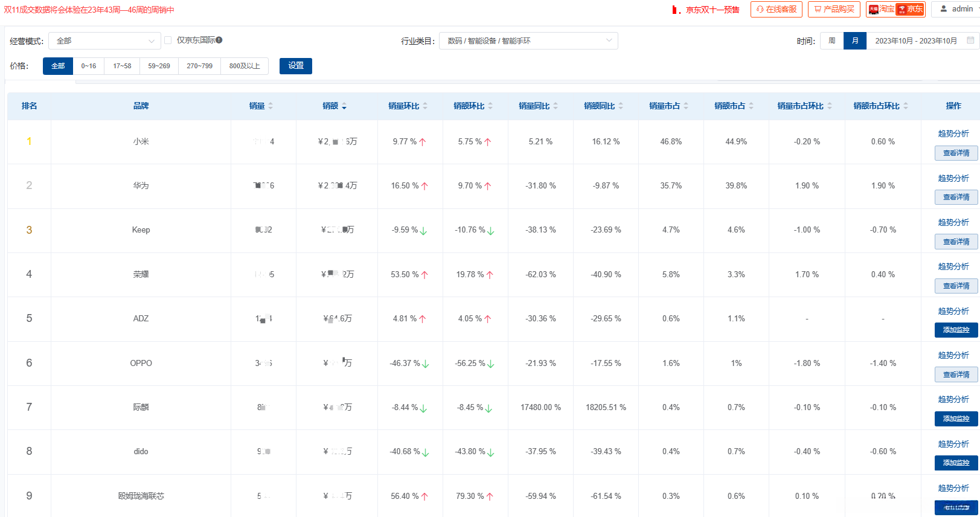Image resolution: width=980 pixels, height=517 pixels.
Task: Click 添加监控 in the dido row
Action: [x=956, y=463]
